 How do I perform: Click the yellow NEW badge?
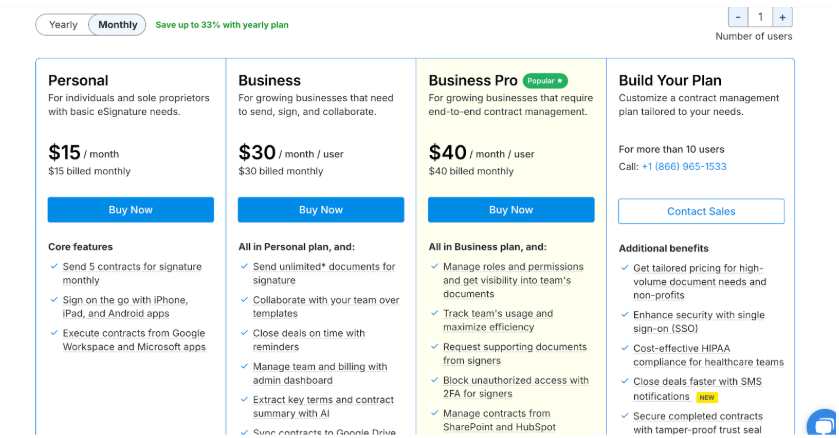pos(708,397)
